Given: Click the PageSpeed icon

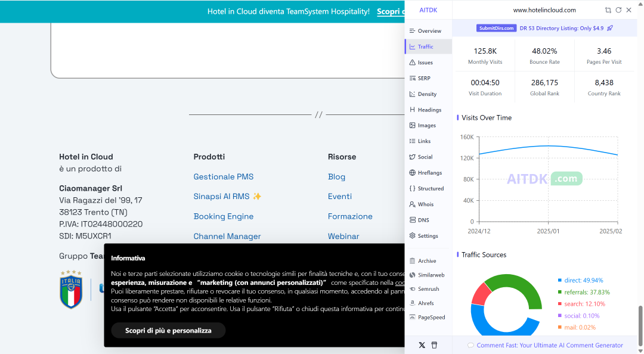Looking at the screenshot, I should [x=413, y=317].
